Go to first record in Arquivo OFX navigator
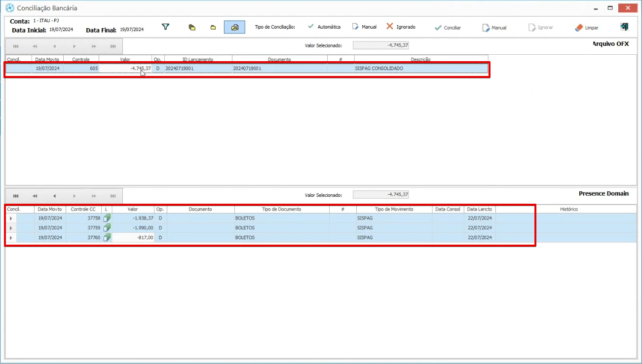Image resolution: width=642 pixels, height=364 pixels. coord(16,46)
